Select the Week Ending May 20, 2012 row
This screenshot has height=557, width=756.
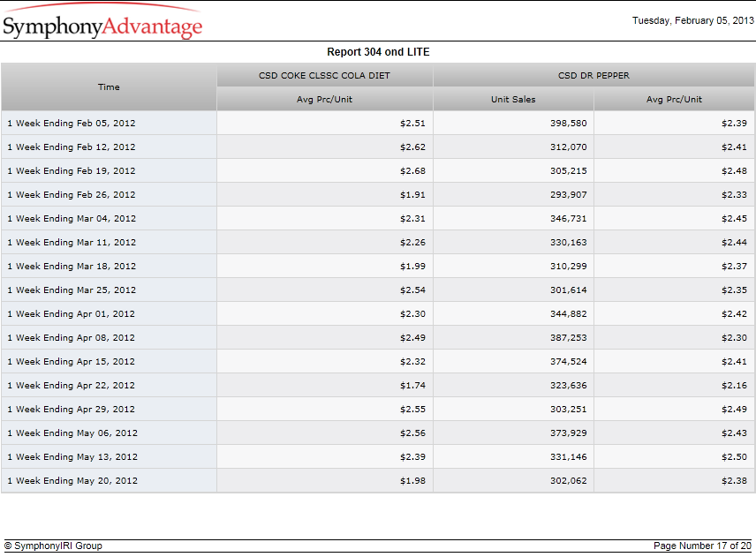(378, 481)
